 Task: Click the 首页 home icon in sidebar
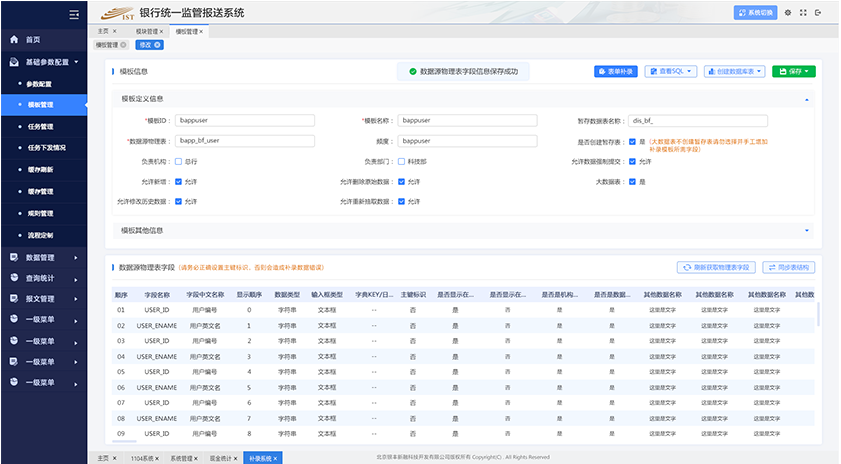(14, 40)
